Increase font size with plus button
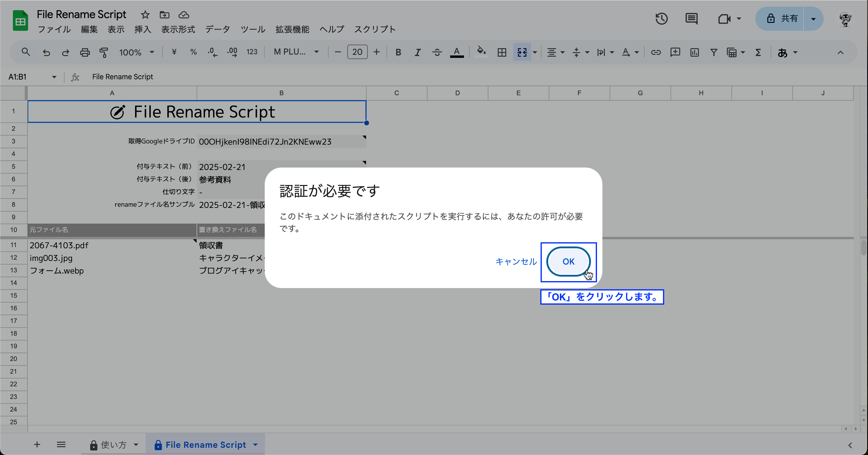 [x=376, y=52]
